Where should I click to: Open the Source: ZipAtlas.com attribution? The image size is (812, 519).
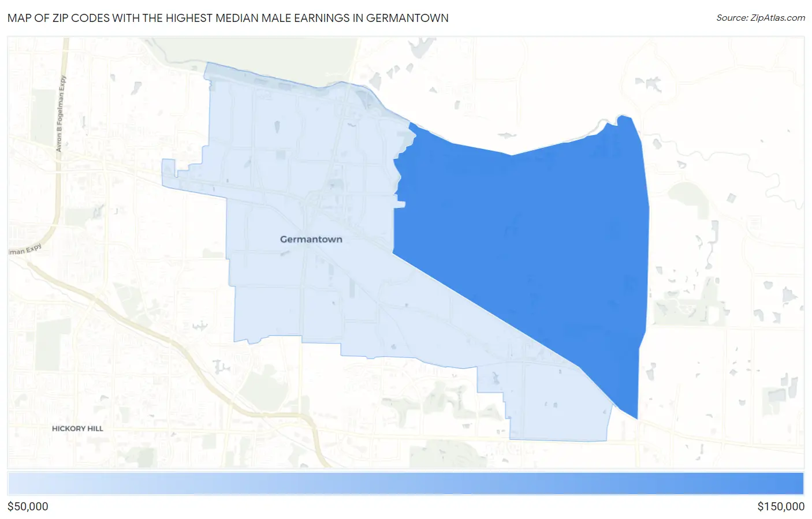[x=761, y=18]
